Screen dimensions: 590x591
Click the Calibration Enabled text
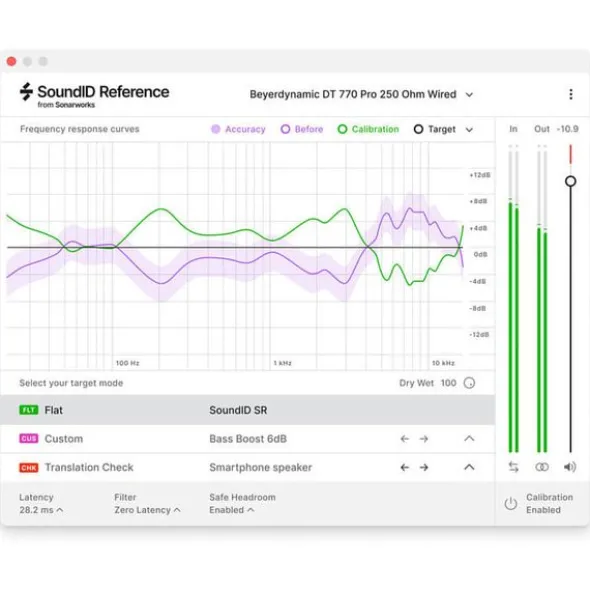pos(549,504)
